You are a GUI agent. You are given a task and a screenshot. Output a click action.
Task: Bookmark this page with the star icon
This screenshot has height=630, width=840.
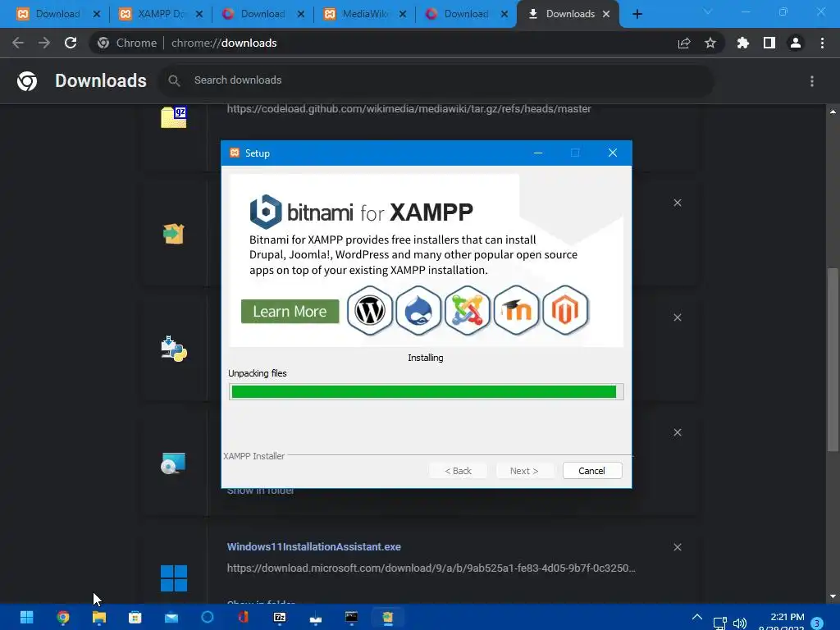point(710,43)
